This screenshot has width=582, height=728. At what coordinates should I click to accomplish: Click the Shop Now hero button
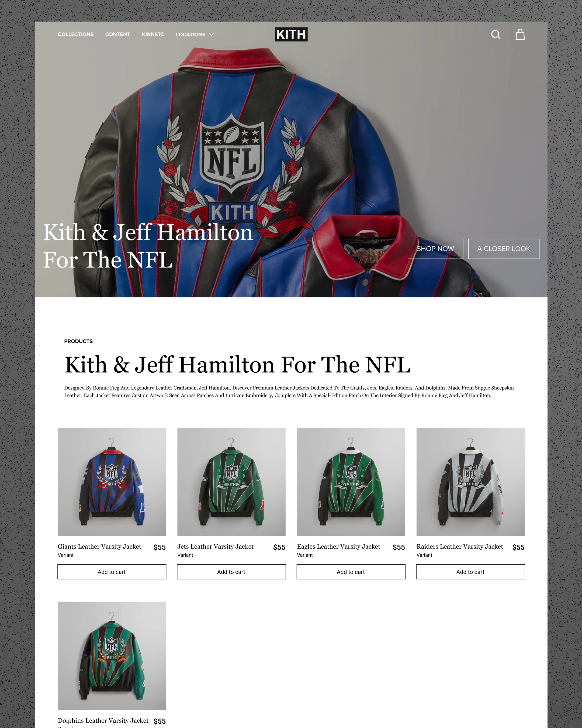point(435,249)
